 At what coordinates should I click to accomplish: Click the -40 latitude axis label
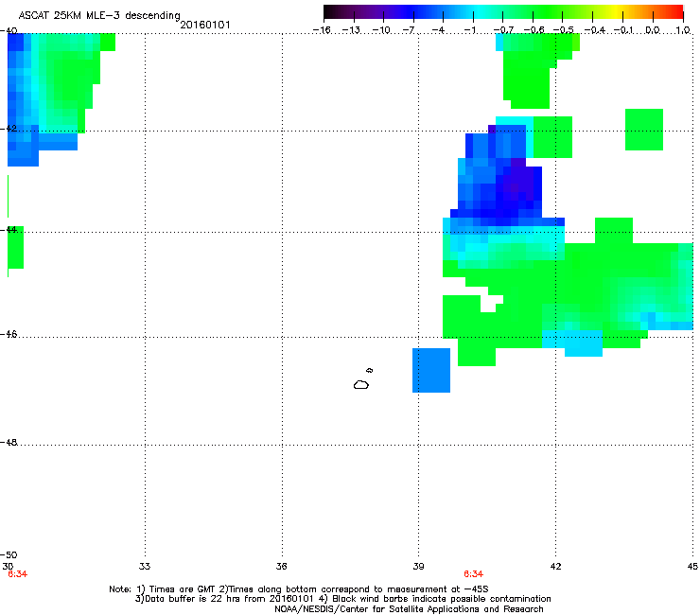point(9,31)
